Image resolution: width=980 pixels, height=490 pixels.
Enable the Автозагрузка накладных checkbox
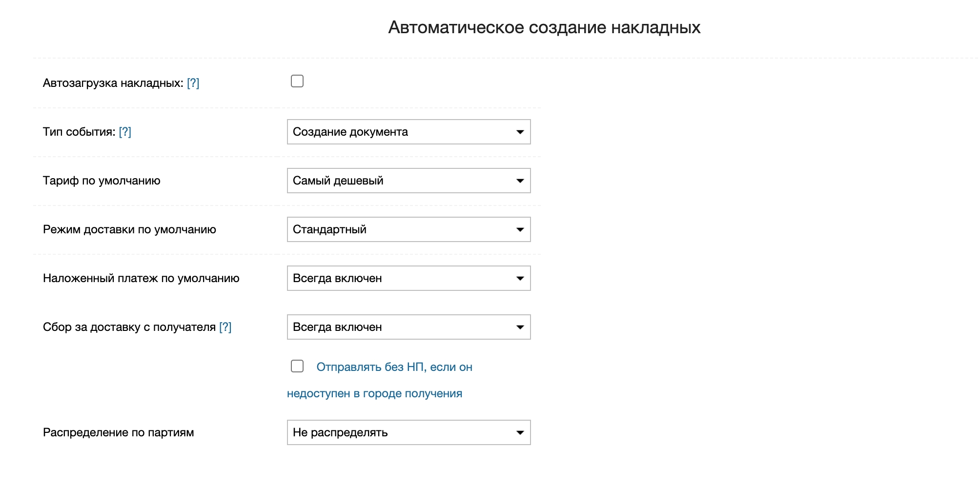(x=297, y=81)
